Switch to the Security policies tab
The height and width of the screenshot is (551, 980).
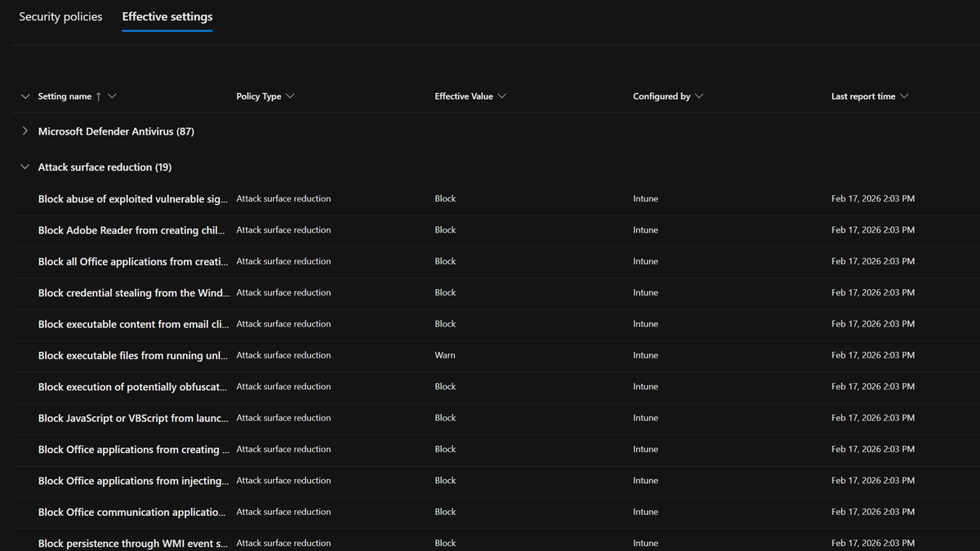click(60, 16)
